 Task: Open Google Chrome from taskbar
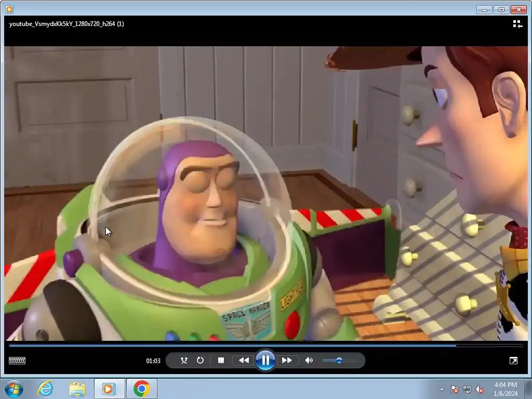pyautogui.click(x=141, y=389)
